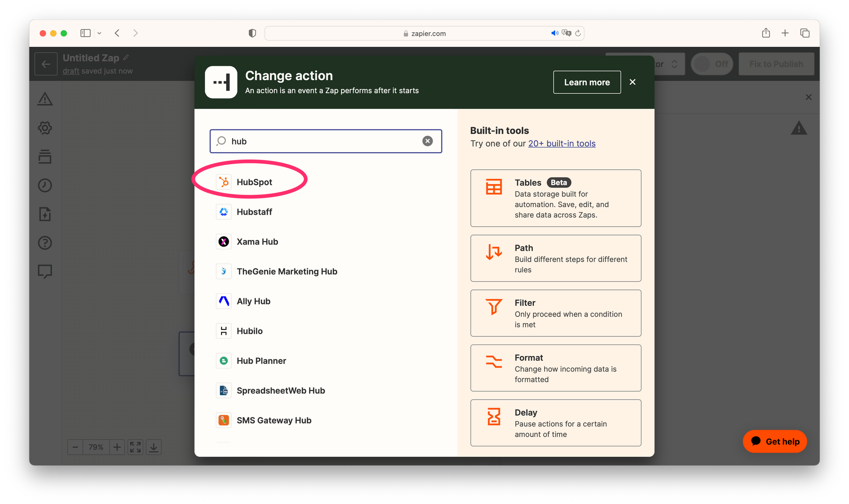This screenshot has height=504, width=849.
Task: Click the Ally Hub blue logo icon
Action: [x=224, y=301]
